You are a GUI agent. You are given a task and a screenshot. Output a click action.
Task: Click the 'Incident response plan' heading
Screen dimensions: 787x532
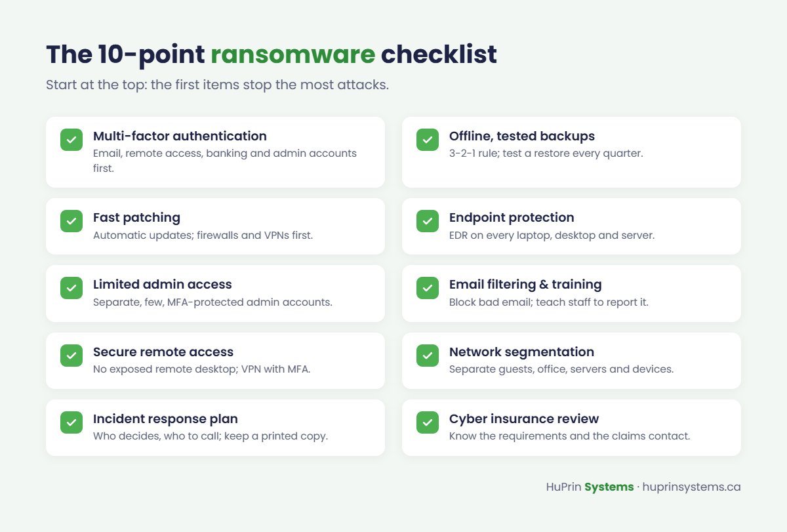click(x=165, y=419)
